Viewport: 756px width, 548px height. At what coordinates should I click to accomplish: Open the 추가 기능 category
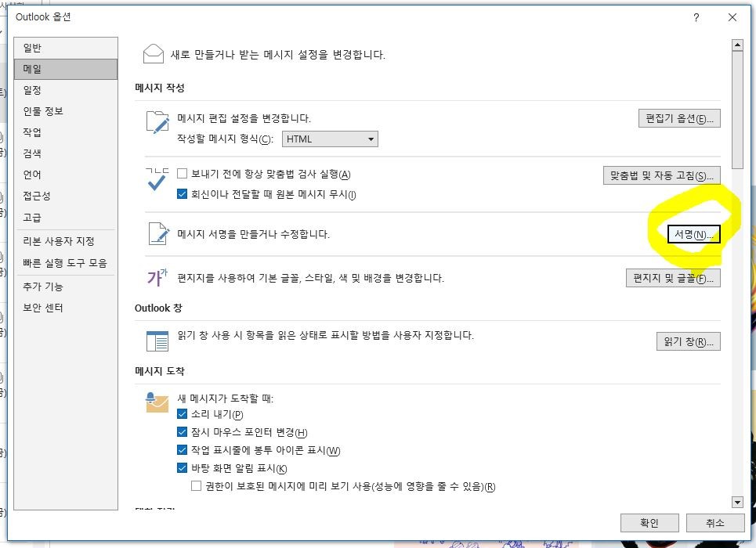[66, 287]
